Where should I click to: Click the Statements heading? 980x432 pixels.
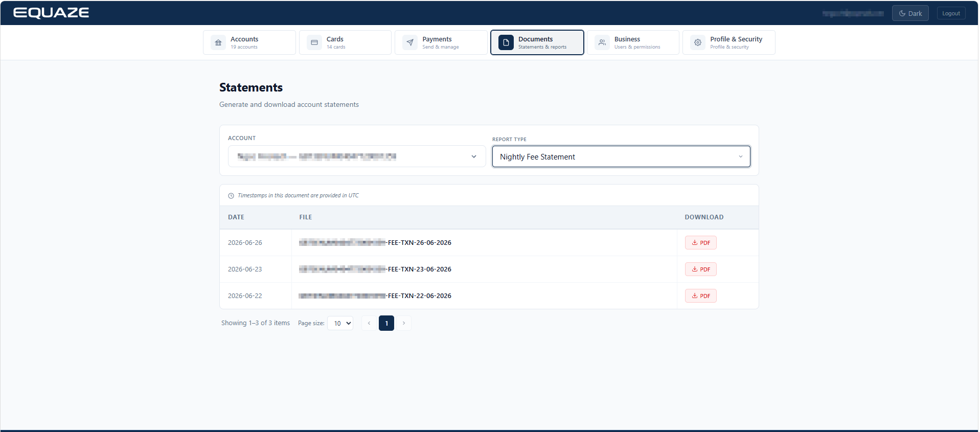pyautogui.click(x=251, y=87)
